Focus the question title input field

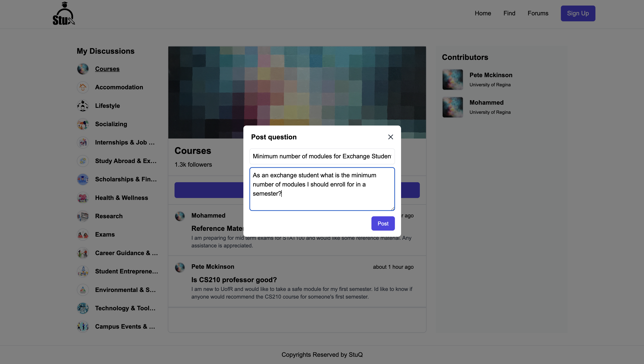click(x=322, y=156)
